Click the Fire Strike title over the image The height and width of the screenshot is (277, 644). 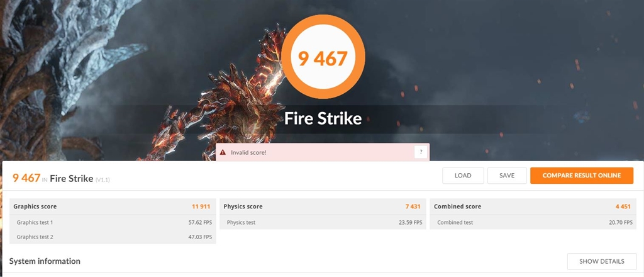pyautogui.click(x=323, y=119)
